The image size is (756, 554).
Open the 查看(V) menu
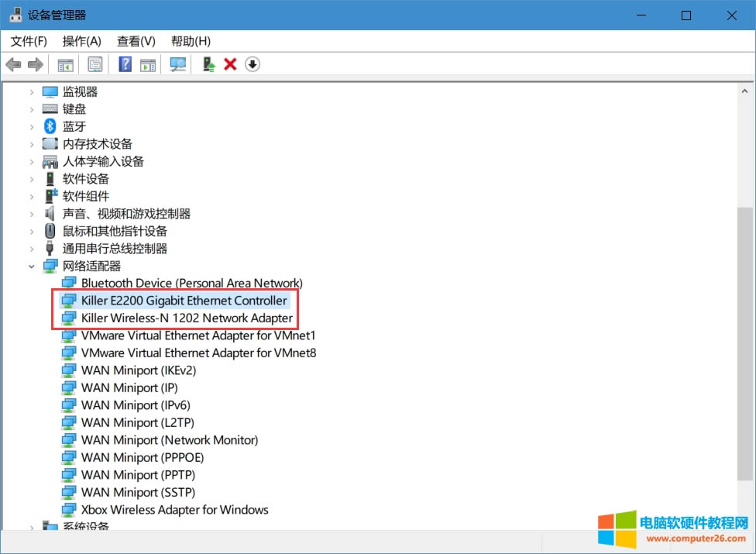[136, 42]
